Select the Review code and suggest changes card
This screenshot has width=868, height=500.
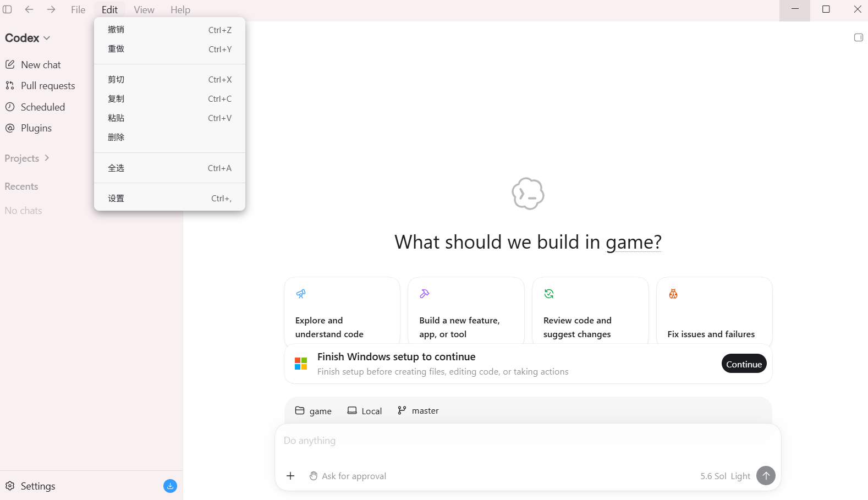click(590, 310)
